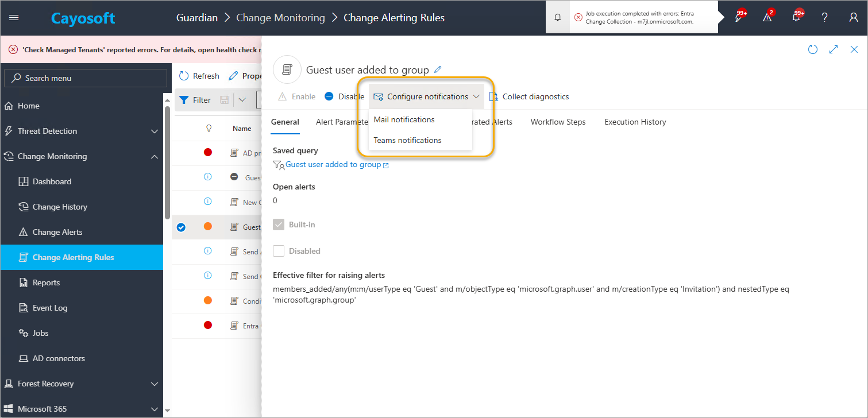
Task: Click the hamburger menu icon top left
Action: 14,17
